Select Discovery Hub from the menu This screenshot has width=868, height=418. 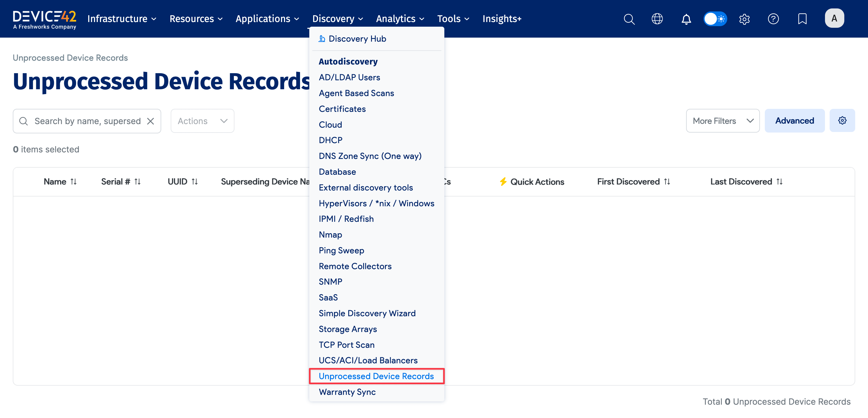click(x=357, y=38)
